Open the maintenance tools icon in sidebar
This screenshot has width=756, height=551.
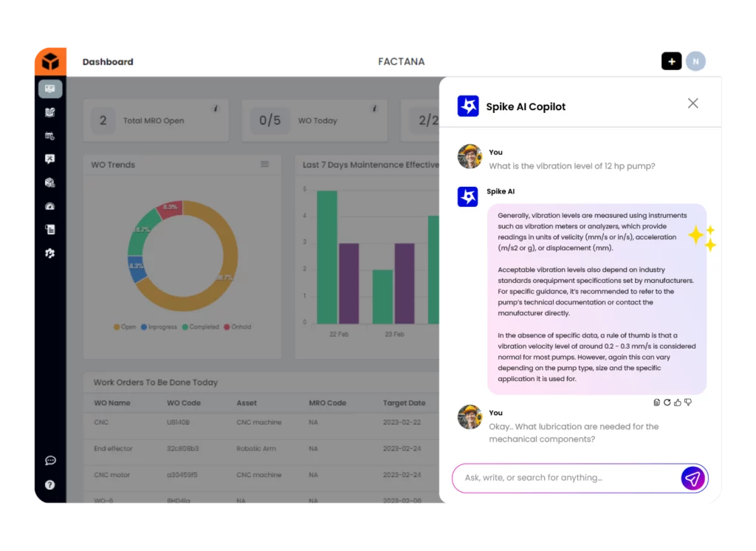click(50, 160)
